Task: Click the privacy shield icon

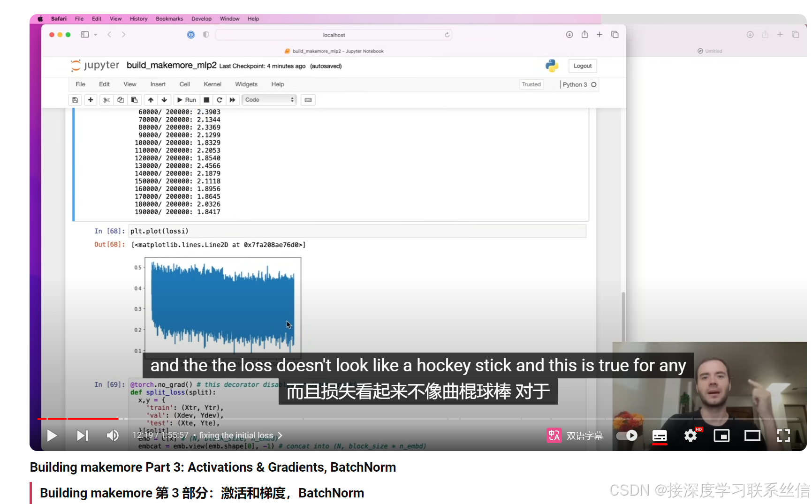Action: 206,35
